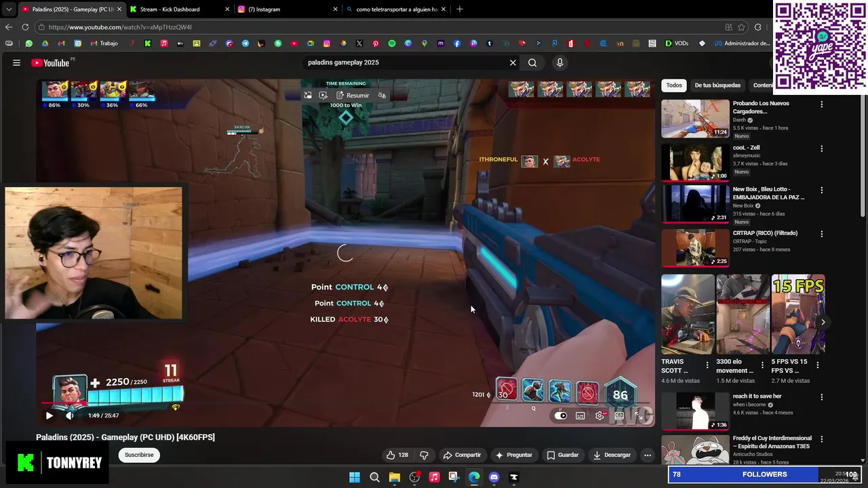
Task: Open the WhatsApp bookmark icon
Action: [x=28, y=43]
